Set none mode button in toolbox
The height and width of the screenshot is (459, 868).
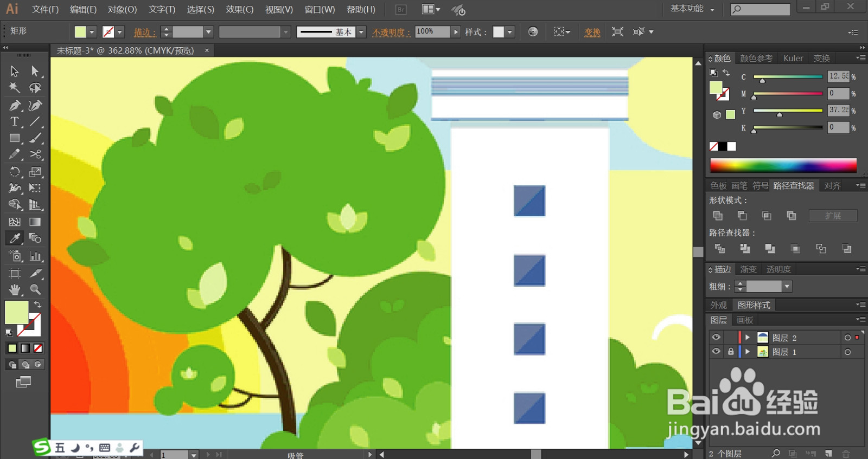click(x=38, y=348)
